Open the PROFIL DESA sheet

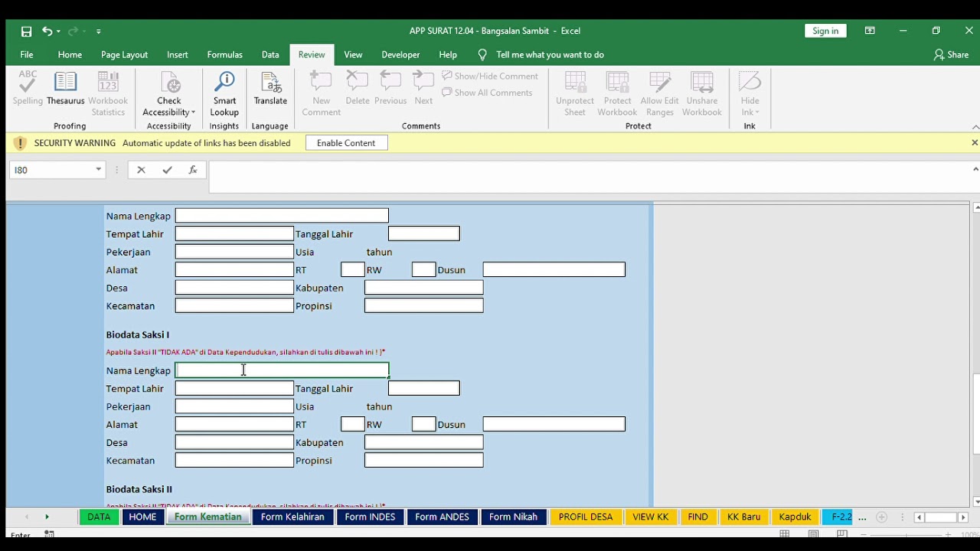tap(586, 517)
